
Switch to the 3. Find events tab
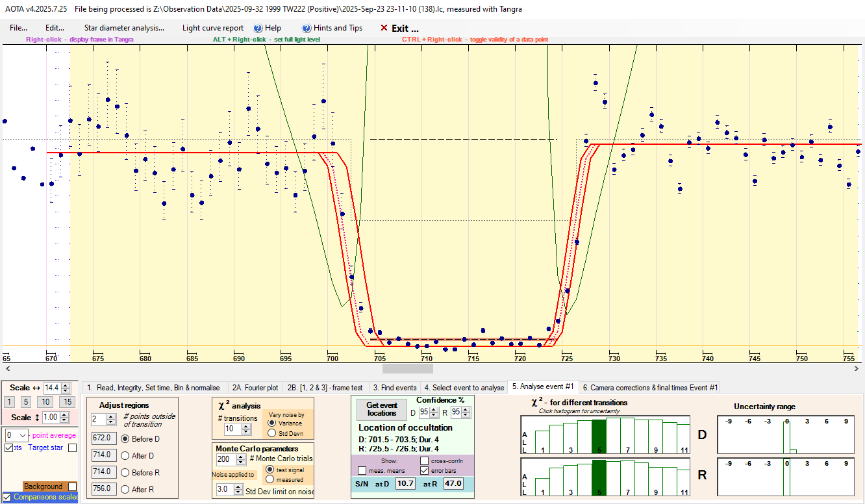[x=394, y=388]
